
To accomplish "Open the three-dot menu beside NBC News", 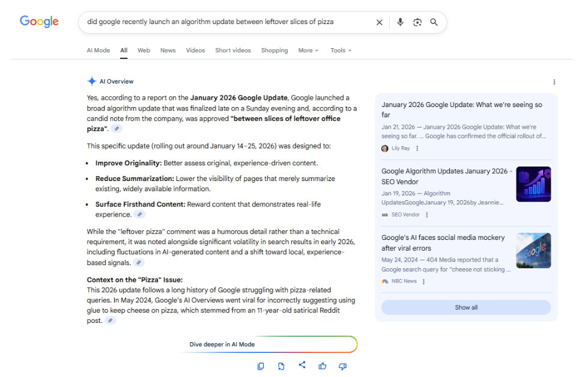I will pyautogui.click(x=423, y=281).
